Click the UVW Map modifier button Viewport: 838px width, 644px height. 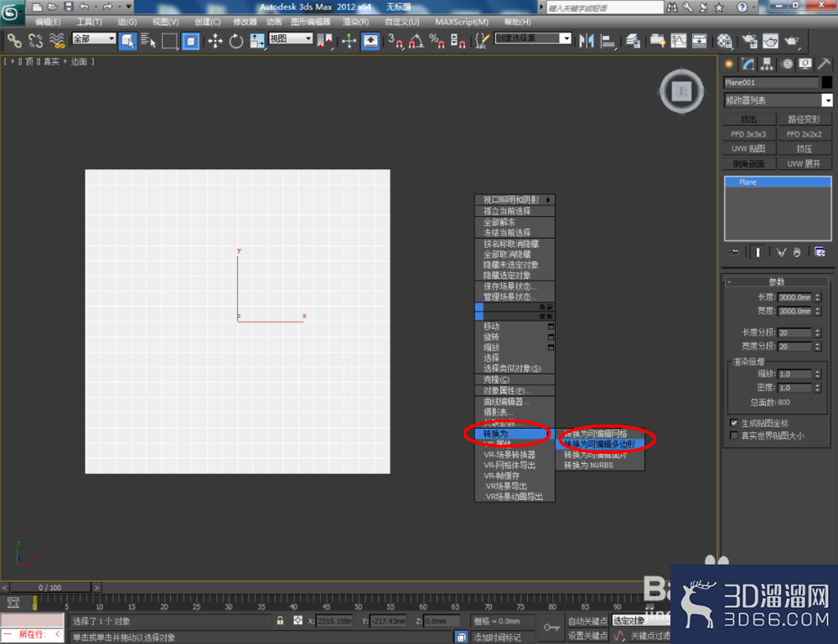click(x=748, y=148)
